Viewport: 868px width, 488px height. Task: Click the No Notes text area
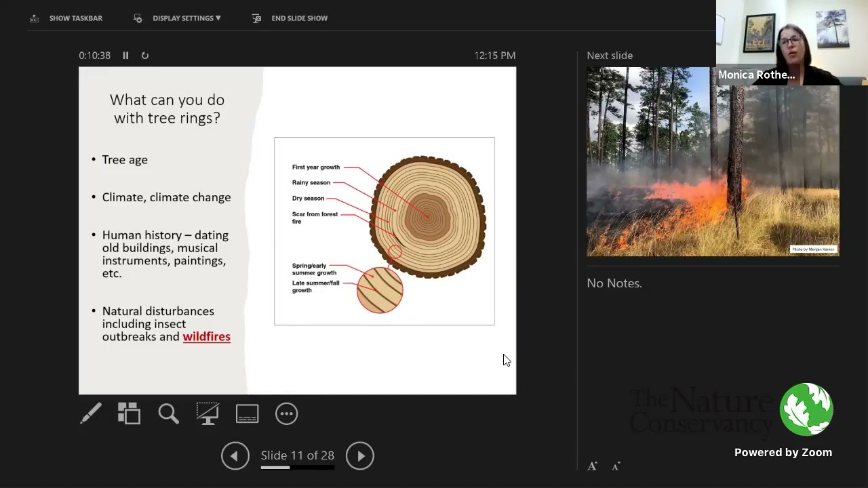click(614, 283)
